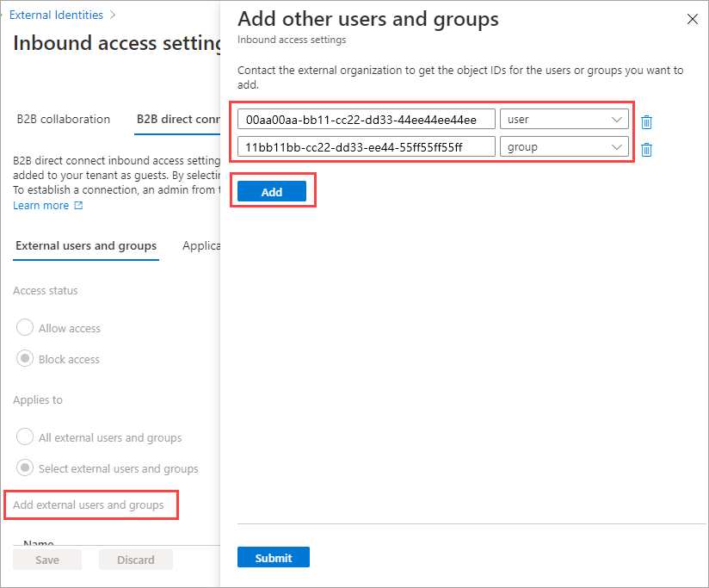Click the first object ID input field

(367, 120)
